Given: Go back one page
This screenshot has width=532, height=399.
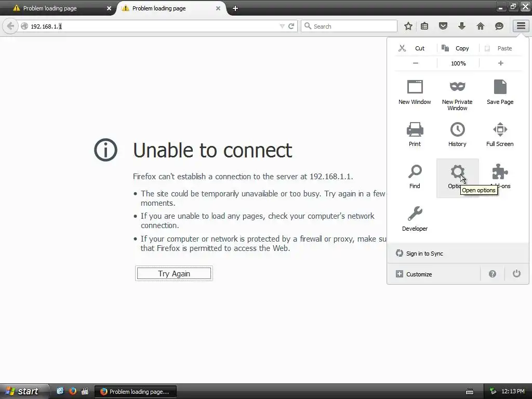Looking at the screenshot, I should pos(10,26).
